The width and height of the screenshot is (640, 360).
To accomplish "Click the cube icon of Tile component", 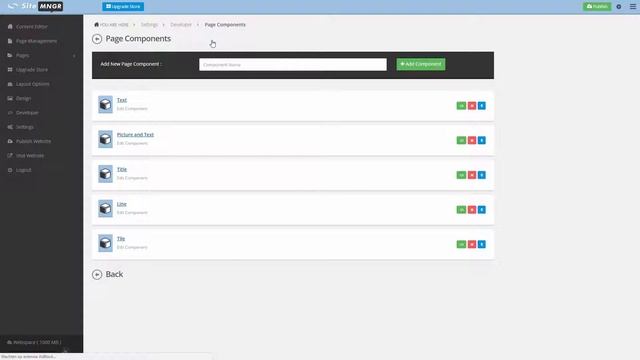I will pos(105,243).
